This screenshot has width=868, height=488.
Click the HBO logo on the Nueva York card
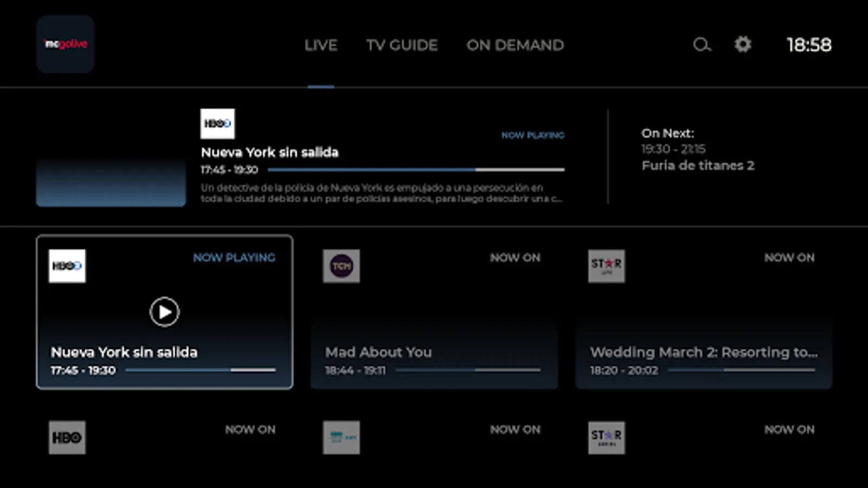pyautogui.click(x=67, y=266)
